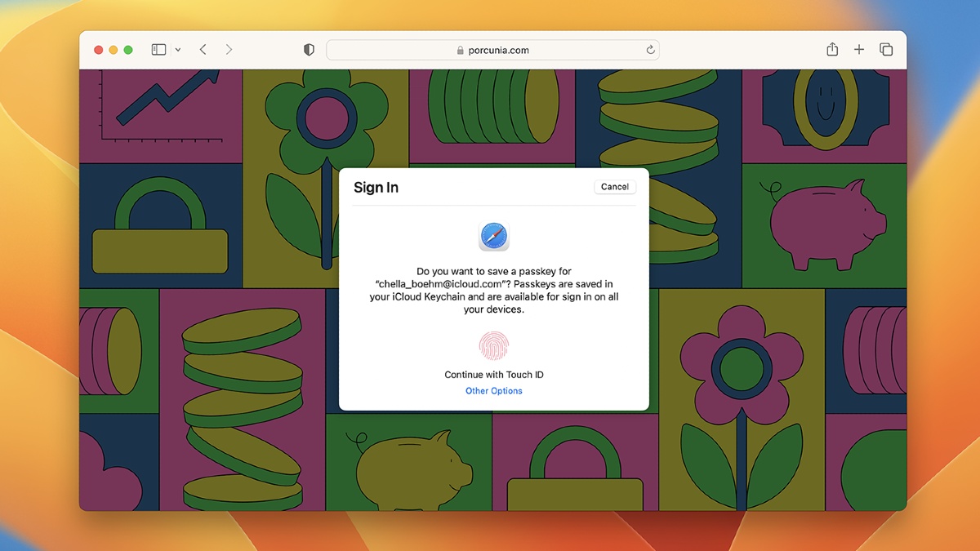This screenshot has width=980, height=551.
Task: Open the Share menu
Action: pos(832,50)
